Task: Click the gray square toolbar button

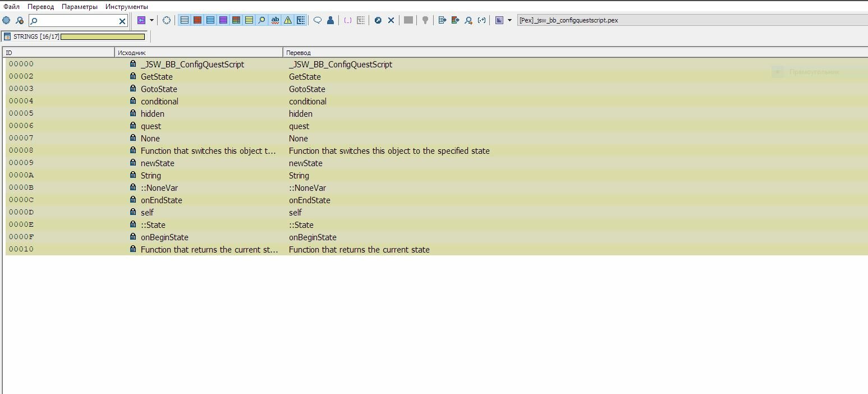Action: (408, 20)
